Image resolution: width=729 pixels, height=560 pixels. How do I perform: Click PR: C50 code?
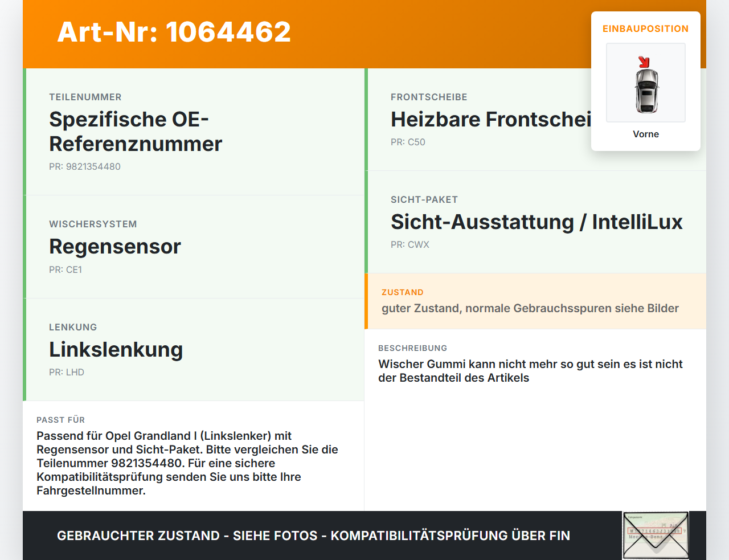tap(408, 142)
